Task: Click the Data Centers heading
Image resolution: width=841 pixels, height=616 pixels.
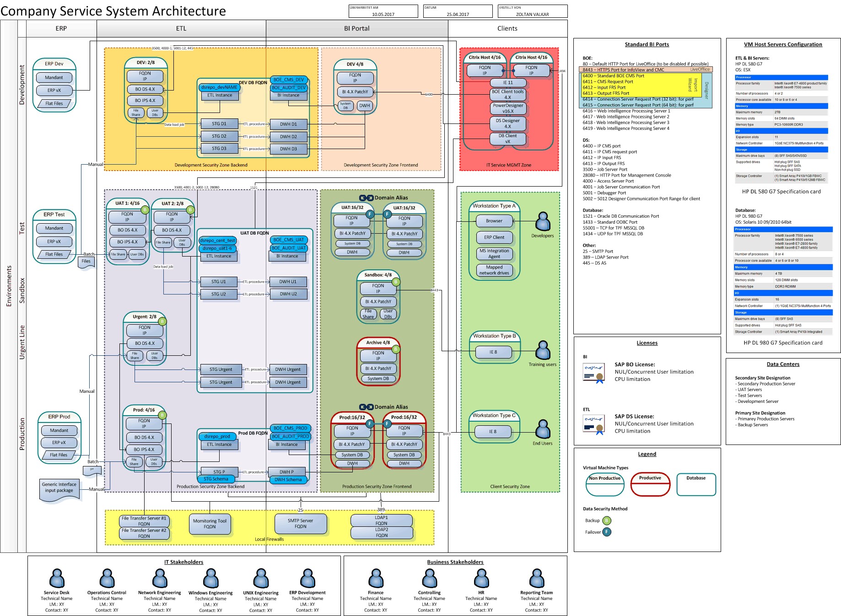Action: [783, 364]
